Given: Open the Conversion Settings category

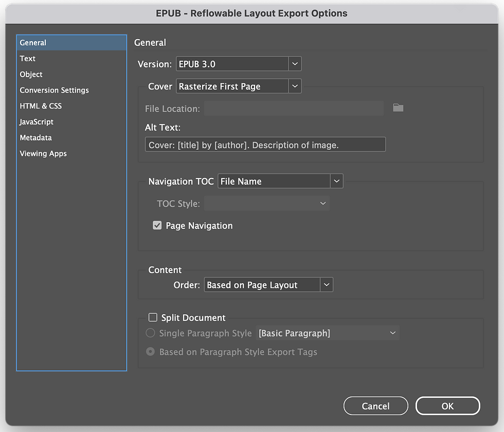Looking at the screenshot, I should click(71, 90).
